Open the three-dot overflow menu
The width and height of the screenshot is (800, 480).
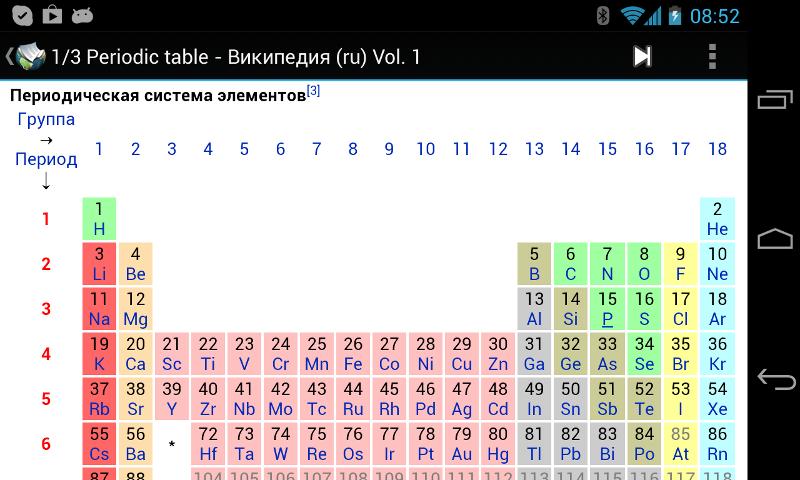[712, 56]
